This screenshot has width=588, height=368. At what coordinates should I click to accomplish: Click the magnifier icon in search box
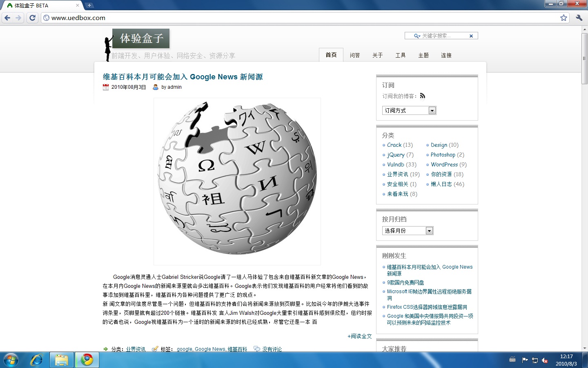point(416,36)
